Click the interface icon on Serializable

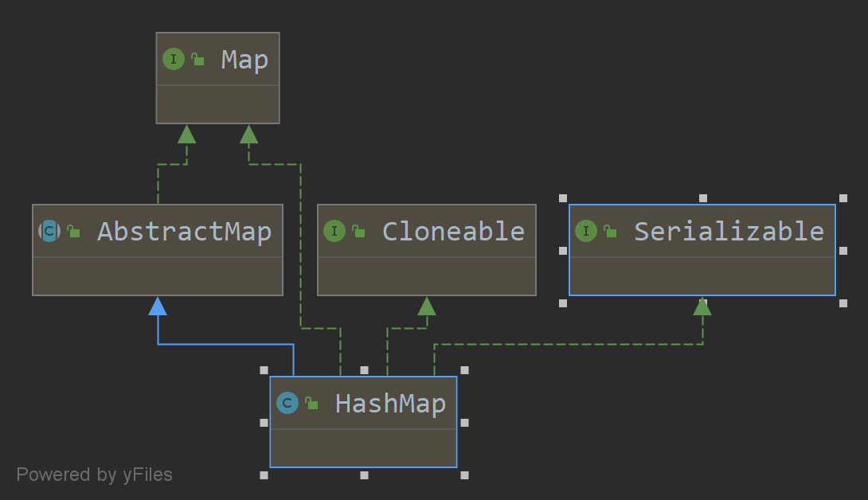pos(586,232)
